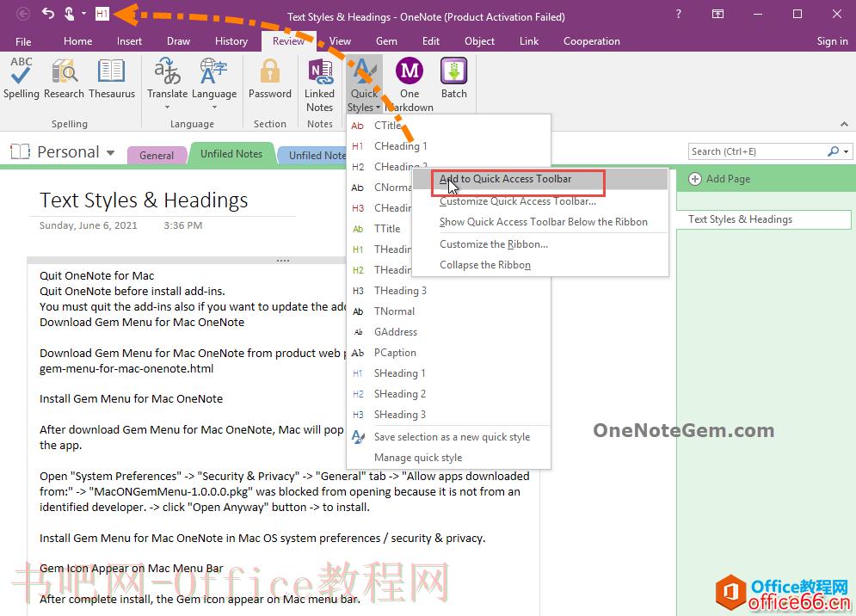Choose Customize the Ribbon...
Viewport: 856px width, 616px height.
pyautogui.click(x=539, y=244)
